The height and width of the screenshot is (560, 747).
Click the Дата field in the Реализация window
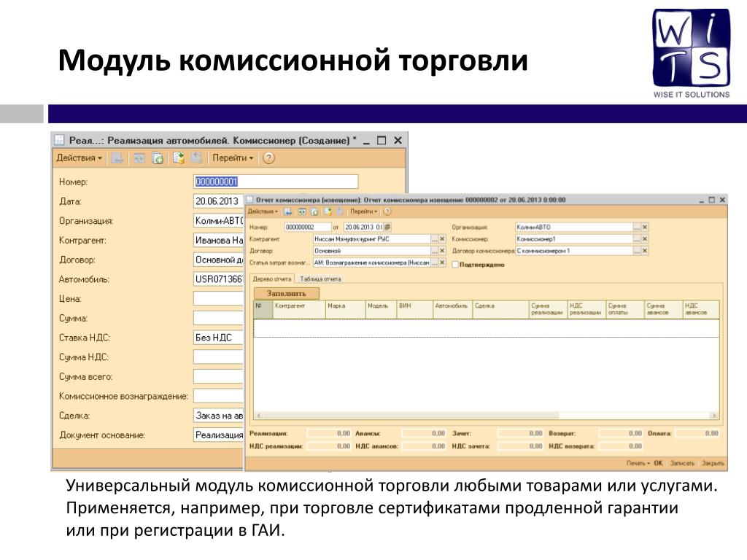point(219,201)
